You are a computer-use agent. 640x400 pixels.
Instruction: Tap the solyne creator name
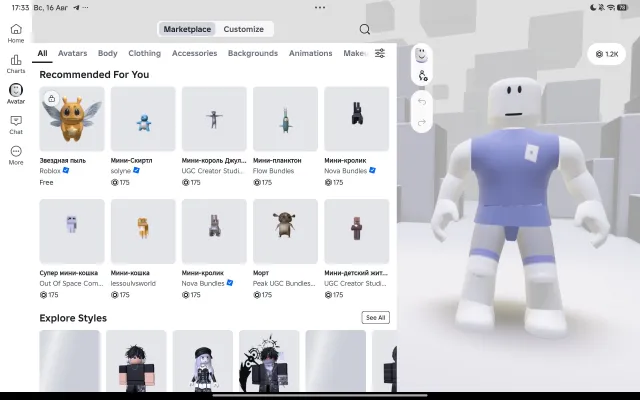click(121, 171)
